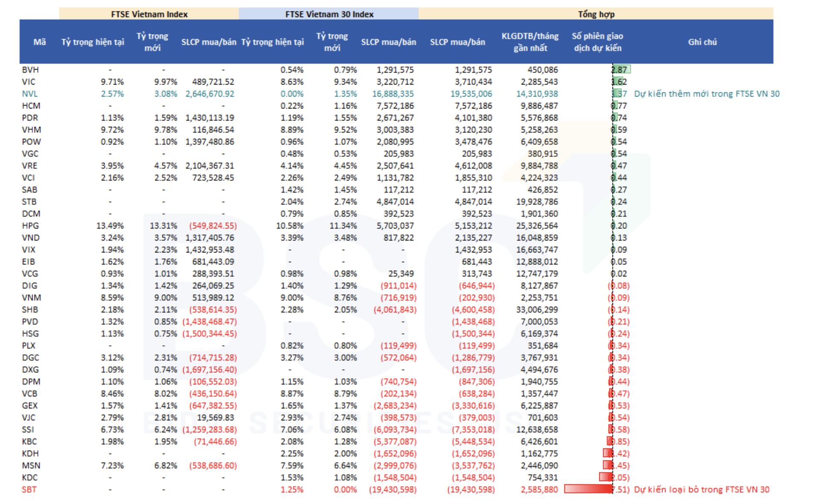The image size is (815, 504).
Task: Select the FTSE Vietnam 30 Index header
Action: point(329,14)
